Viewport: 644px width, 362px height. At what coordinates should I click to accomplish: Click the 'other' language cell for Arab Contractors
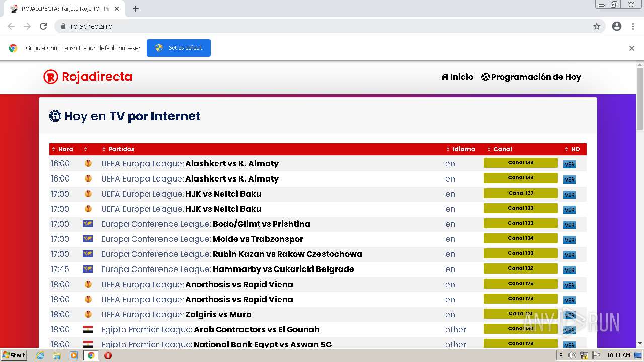click(456, 329)
